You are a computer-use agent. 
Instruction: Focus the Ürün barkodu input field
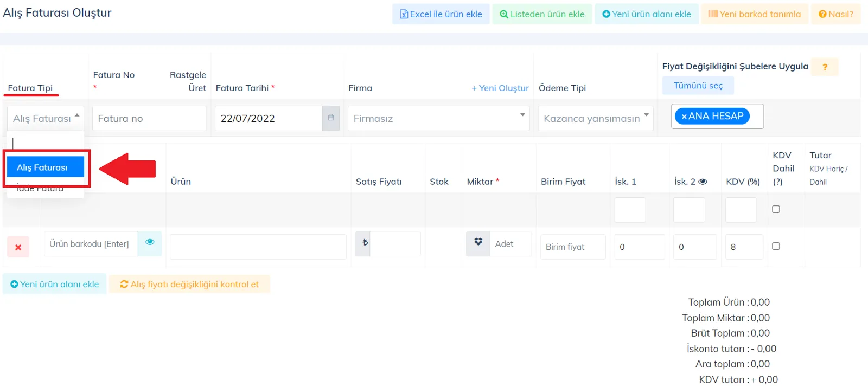91,244
